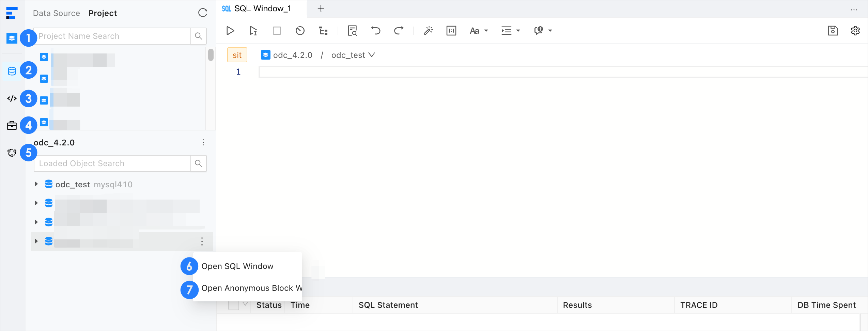Expand the odc_test database node
The height and width of the screenshot is (331, 868).
tap(36, 184)
